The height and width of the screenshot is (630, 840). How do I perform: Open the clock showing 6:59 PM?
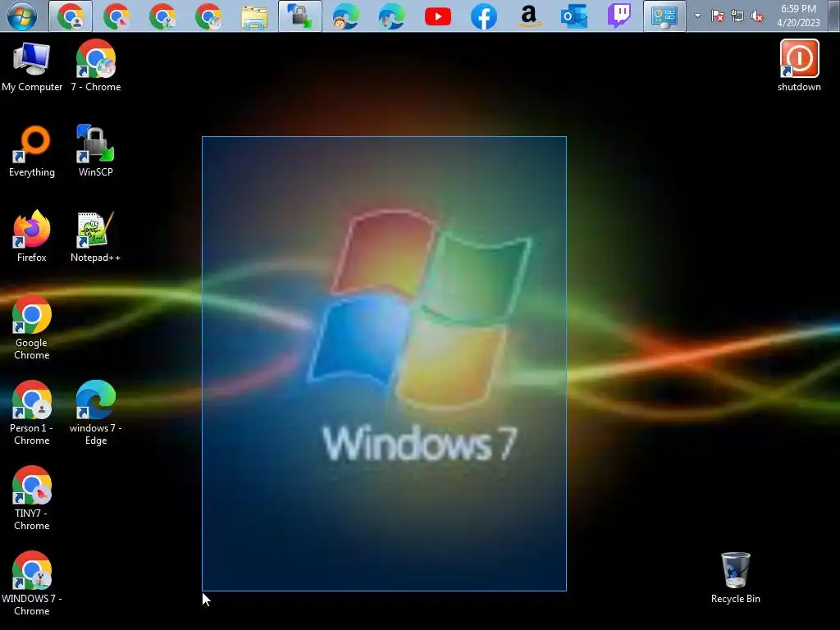point(798,9)
